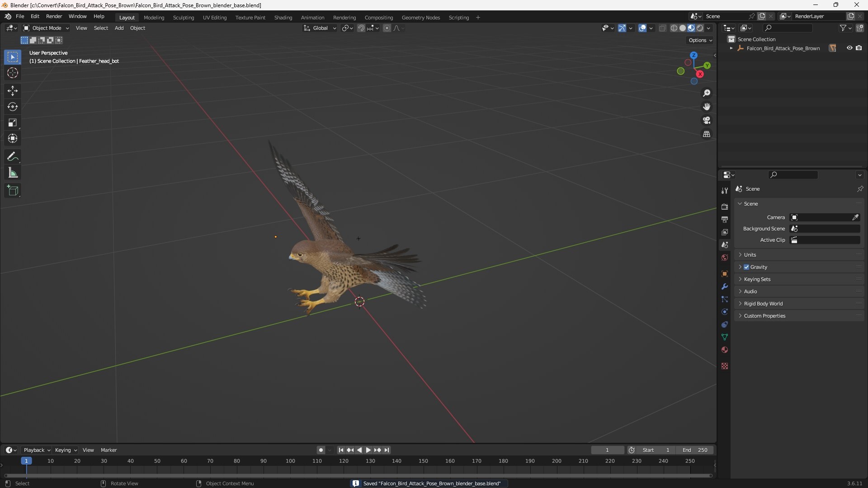Switch to the Modeling workspace tab
The image size is (868, 488).
pos(154,18)
